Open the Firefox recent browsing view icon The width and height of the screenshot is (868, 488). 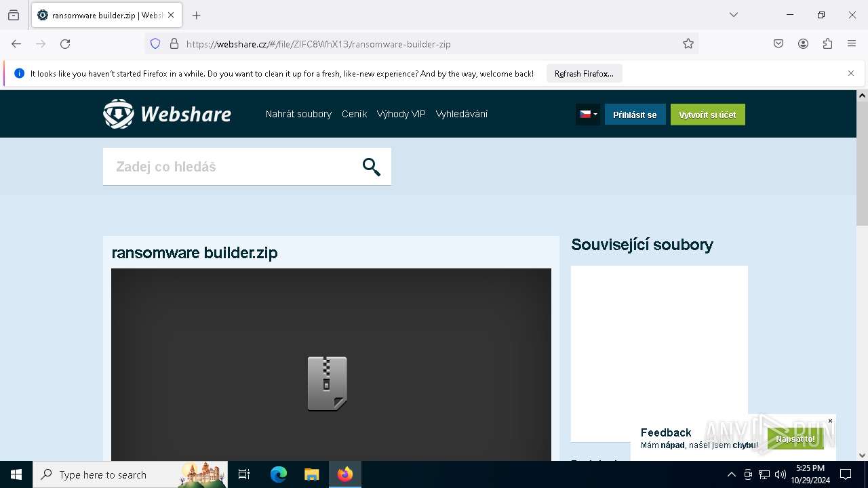(x=14, y=15)
